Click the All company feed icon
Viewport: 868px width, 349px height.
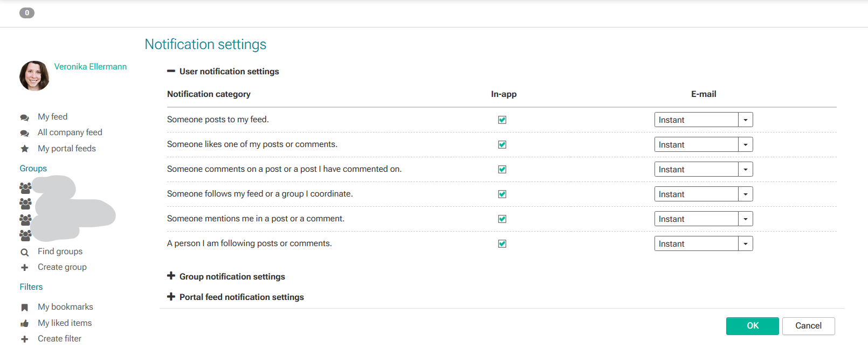pos(24,133)
